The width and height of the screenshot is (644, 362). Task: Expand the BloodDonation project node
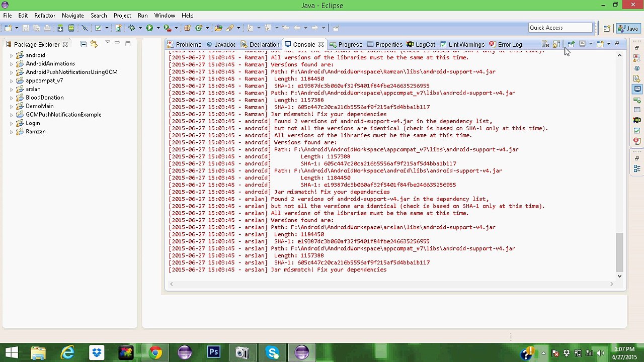coord(12,98)
